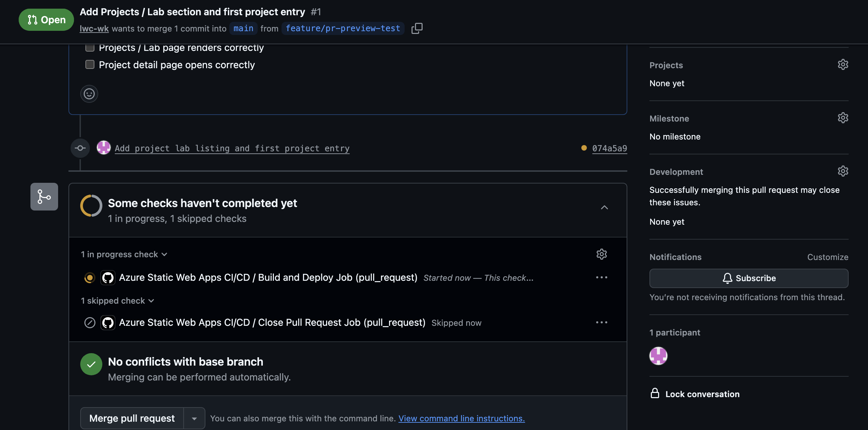Click GitHub Actions logo for Close Pull Request Job
The image size is (868, 430).
(x=108, y=323)
